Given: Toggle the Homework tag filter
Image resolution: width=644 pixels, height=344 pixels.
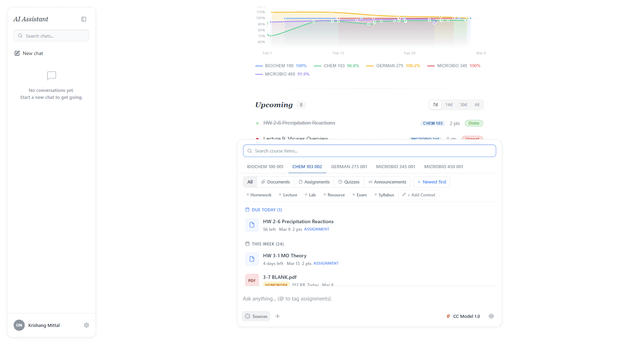Looking at the screenshot, I should click(x=259, y=195).
